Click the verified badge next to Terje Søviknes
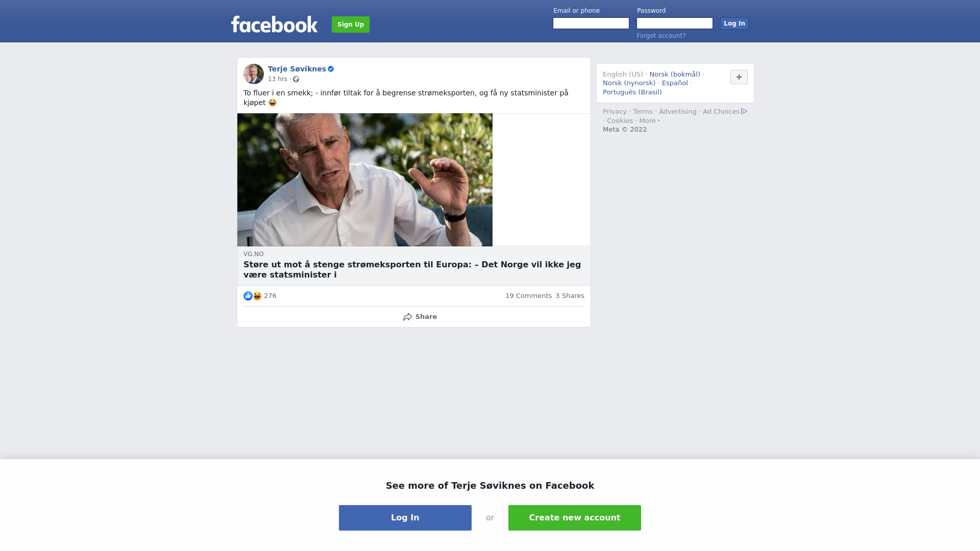This screenshot has height=551, width=980. [x=331, y=69]
